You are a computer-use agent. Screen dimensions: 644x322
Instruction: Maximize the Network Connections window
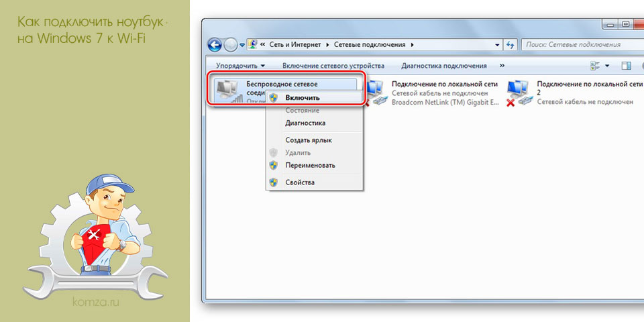[625, 24]
